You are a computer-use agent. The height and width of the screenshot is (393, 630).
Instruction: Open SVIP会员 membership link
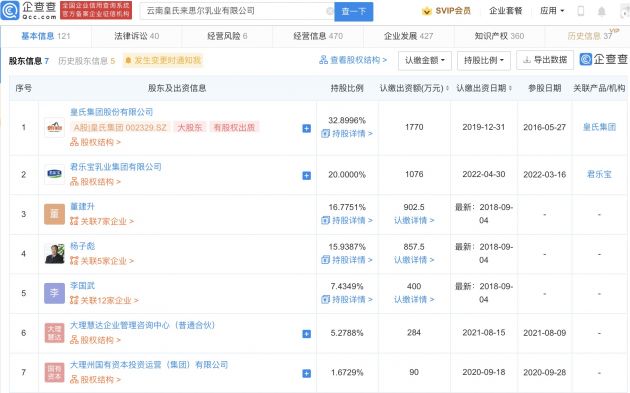pyautogui.click(x=446, y=11)
